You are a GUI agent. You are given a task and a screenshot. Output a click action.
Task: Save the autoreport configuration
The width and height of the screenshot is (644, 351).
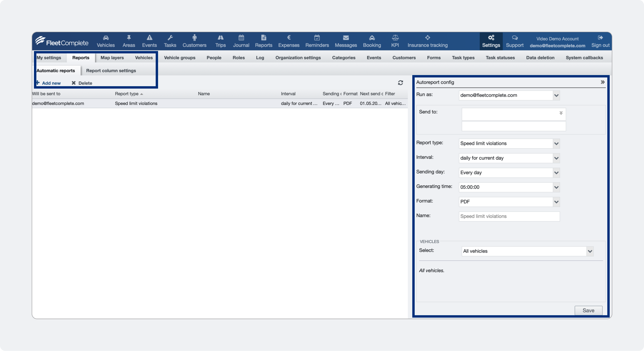point(588,310)
